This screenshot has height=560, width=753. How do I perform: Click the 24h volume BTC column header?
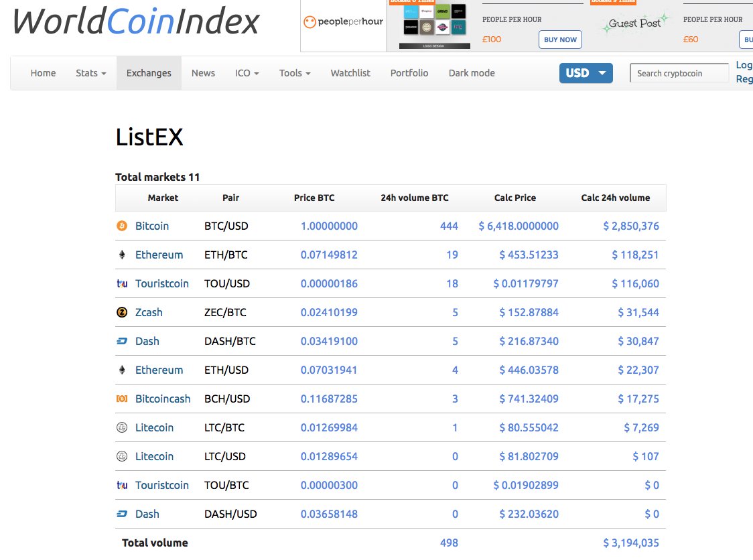coord(415,198)
